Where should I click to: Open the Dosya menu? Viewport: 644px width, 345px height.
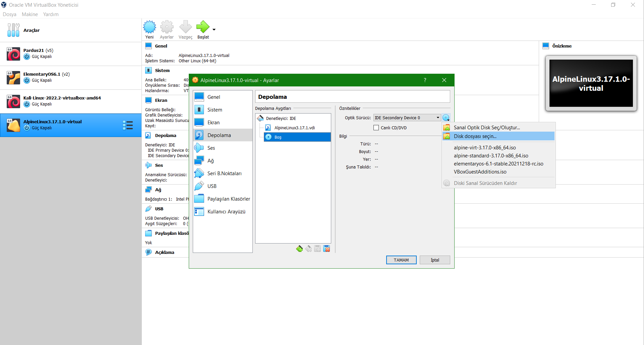pyautogui.click(x=9, y=14)
